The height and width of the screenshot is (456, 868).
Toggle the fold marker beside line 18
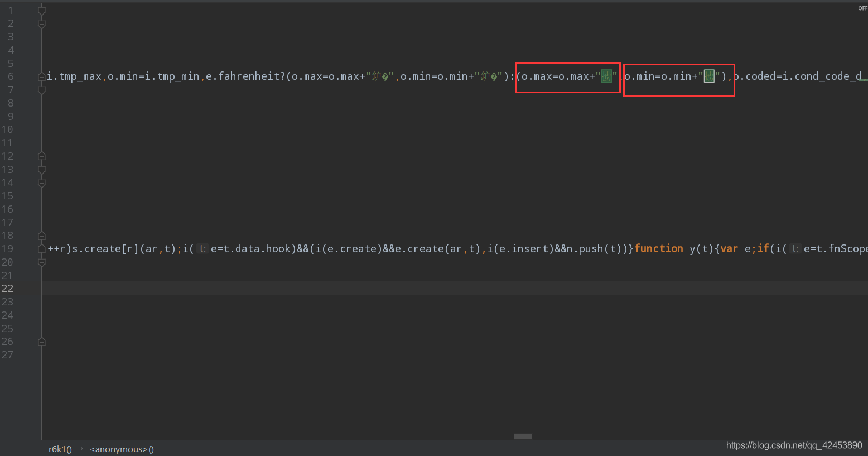42,236
